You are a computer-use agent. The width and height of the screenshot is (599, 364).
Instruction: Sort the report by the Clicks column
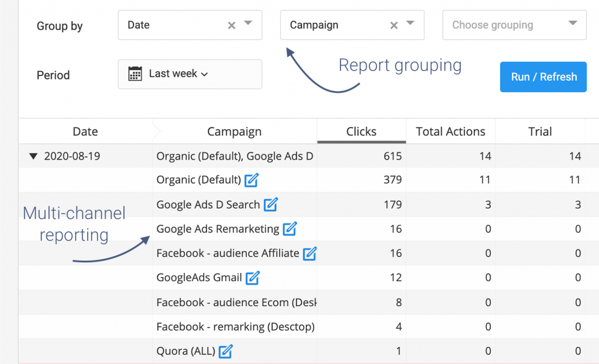tap(361, 131)
